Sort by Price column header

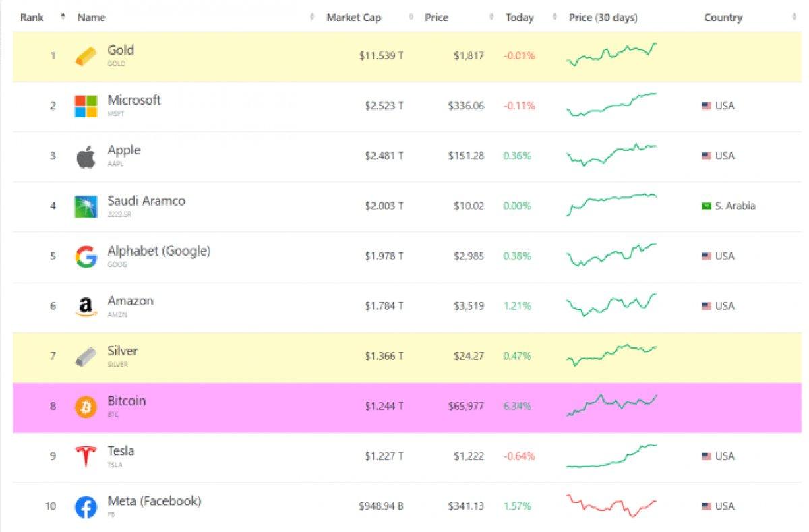tap(436, 18)
